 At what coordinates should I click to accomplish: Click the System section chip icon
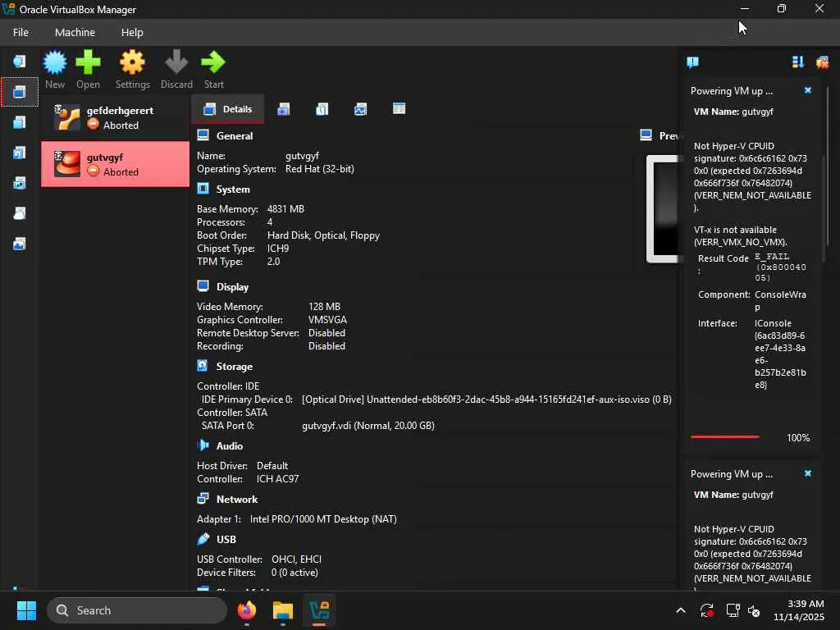[203, 189]
